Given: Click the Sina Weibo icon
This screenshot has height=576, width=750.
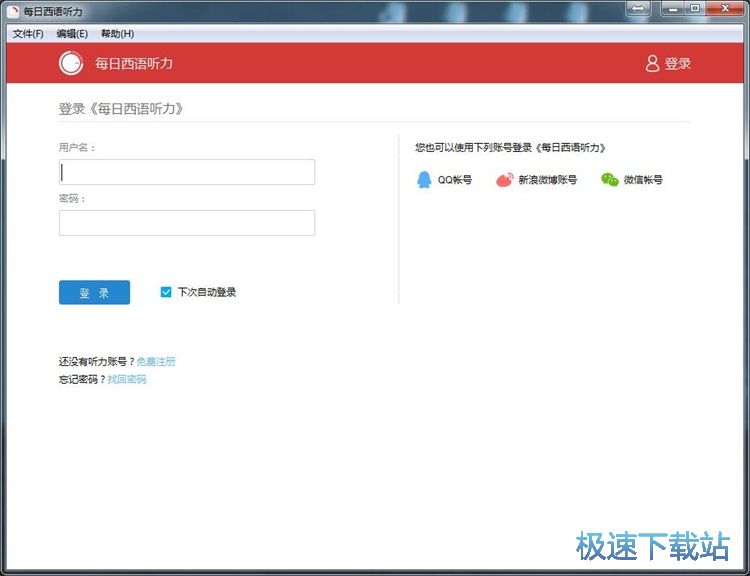Looking at the screenshot, I should 505,180.
